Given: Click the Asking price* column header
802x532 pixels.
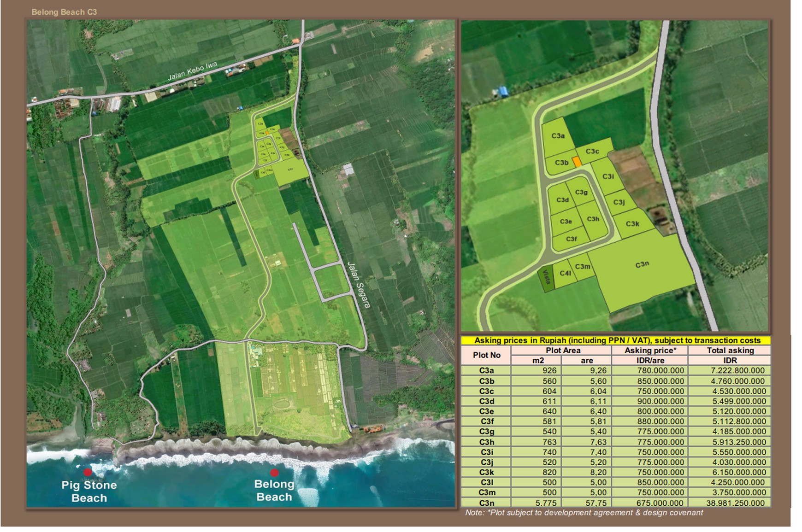Looking at the screenshot, I should pos(650,350).
